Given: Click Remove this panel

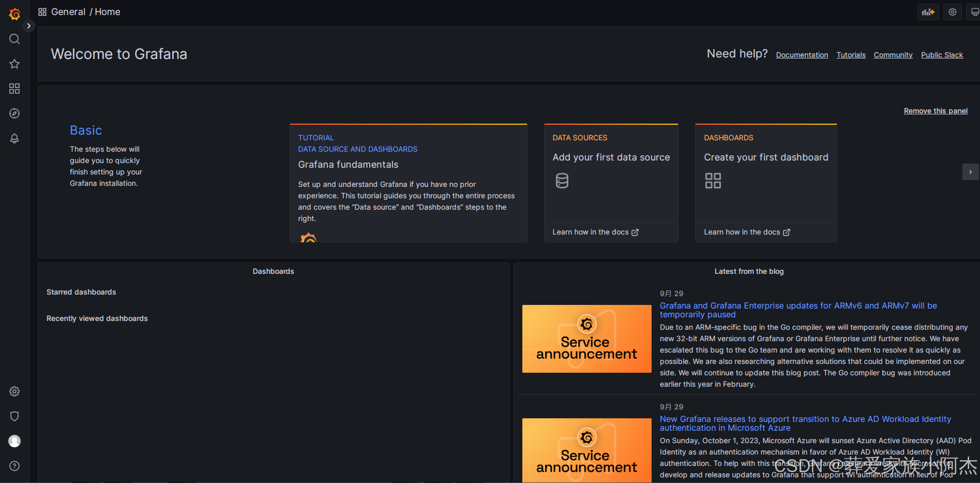Looking at the screenshot, I should (x=936, y=111).
